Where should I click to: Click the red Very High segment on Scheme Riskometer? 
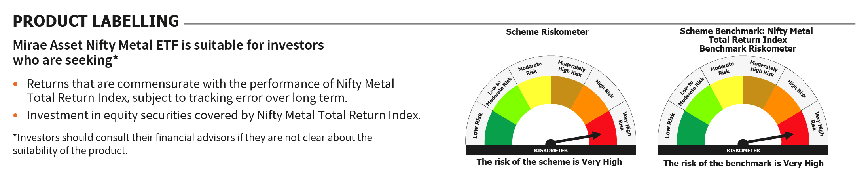605,127
